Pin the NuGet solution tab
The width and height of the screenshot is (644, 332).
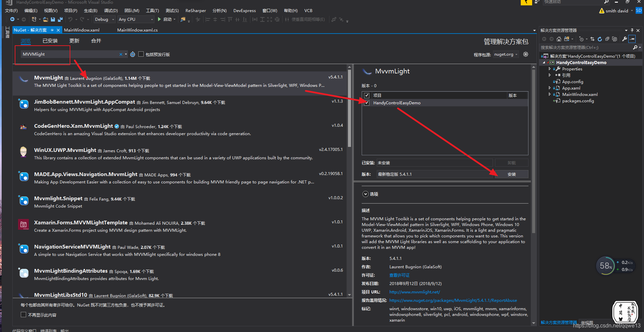(52, 30)
